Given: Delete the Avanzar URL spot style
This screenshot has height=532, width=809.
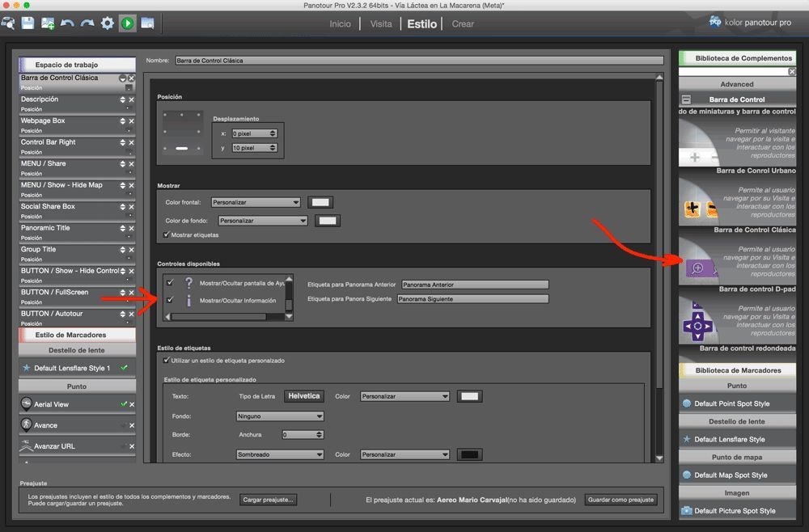Looking at the screenshot, I should (132, 446).
